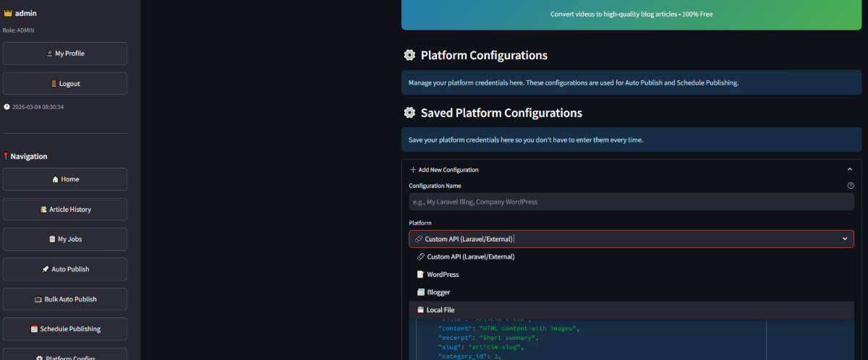868x360 pixels.
Task: Open Platform Configs page
Action: (x=65, y=355)
